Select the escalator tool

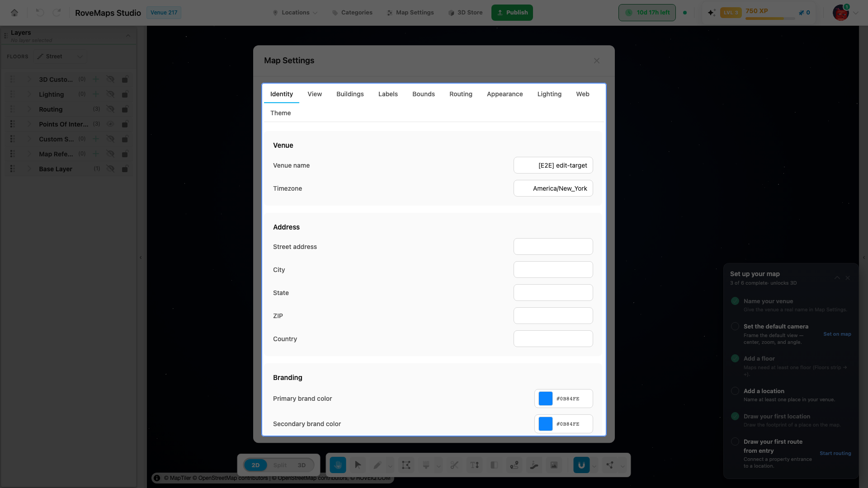point(534,465)
